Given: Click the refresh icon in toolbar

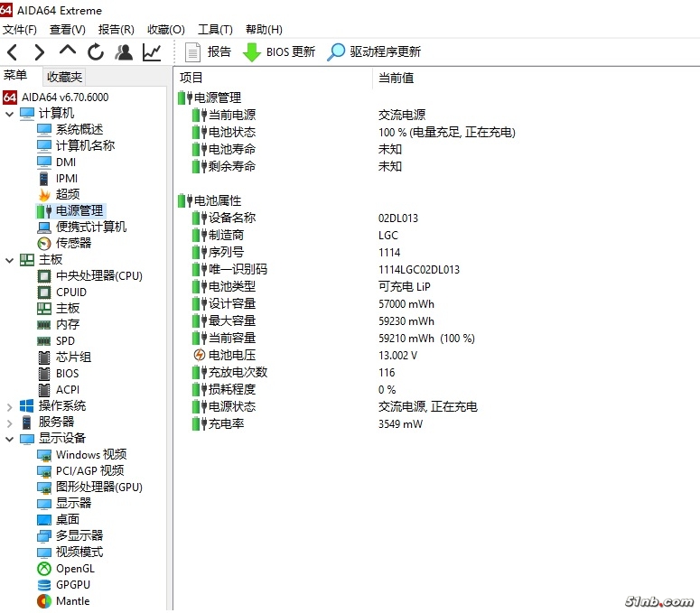Looking at the screenshot, I should click(x=96, y=52).
